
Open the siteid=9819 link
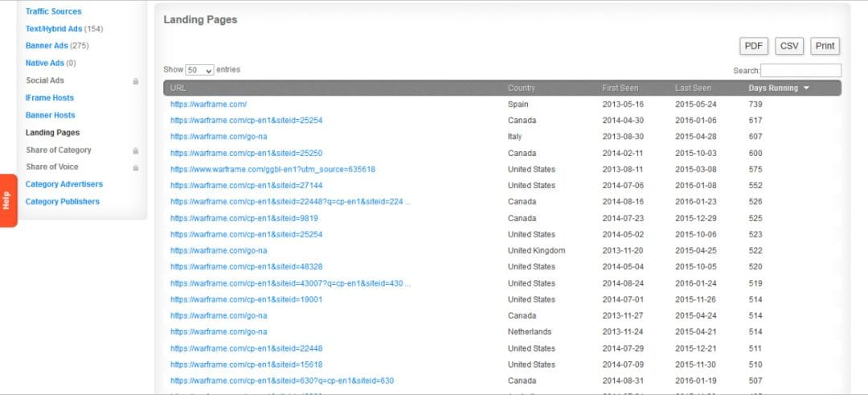coord(244,218)
